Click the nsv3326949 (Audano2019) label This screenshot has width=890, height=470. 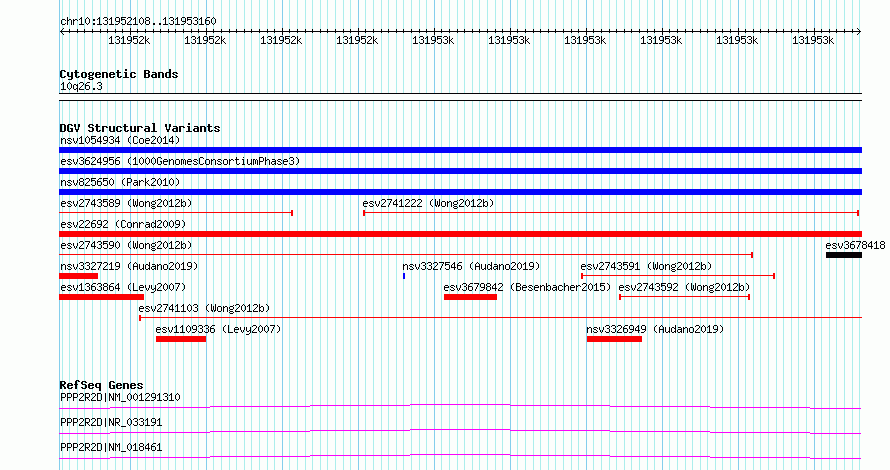pos(655,329)
